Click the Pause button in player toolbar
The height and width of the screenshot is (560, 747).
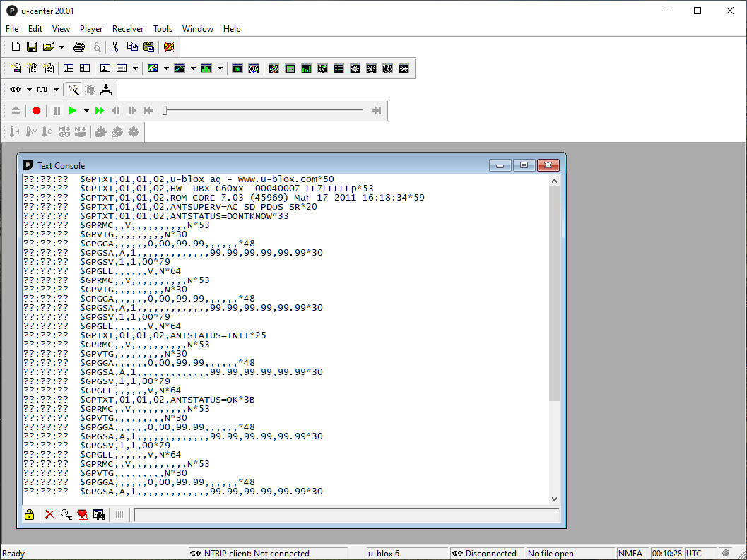click(57, 110)
